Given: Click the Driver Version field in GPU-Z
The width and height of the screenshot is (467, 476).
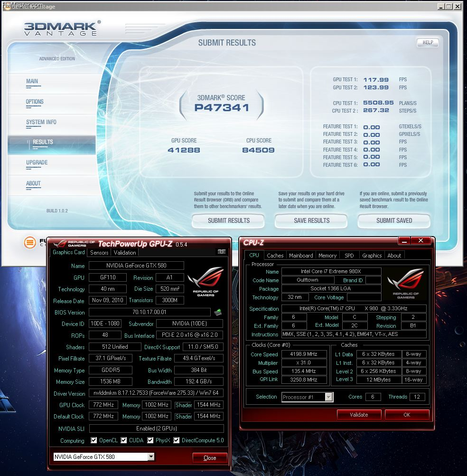Looking at the screenshot, I should point(156,393).
